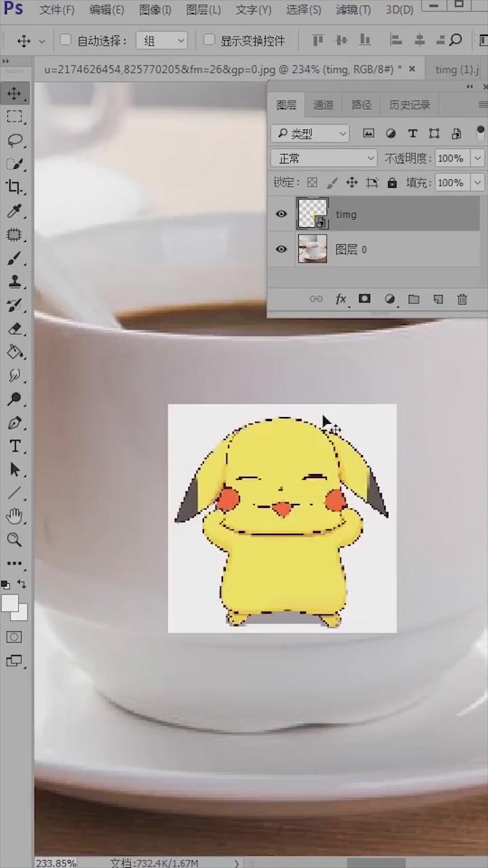488x868 pixels.
Task: Select the Path Selection tool
Action: (x=15, y=470)
